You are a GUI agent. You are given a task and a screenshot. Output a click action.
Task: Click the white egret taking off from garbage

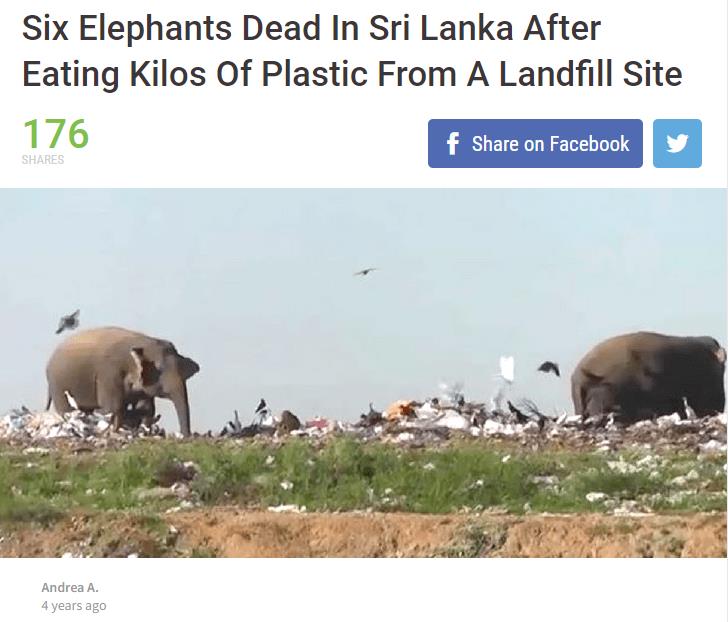tap(507, 369)
